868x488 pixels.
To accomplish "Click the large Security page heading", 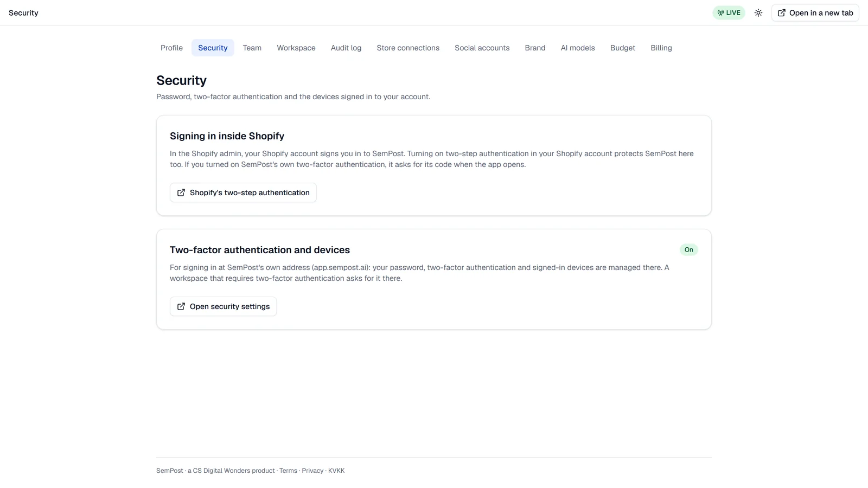I will 181,80.
